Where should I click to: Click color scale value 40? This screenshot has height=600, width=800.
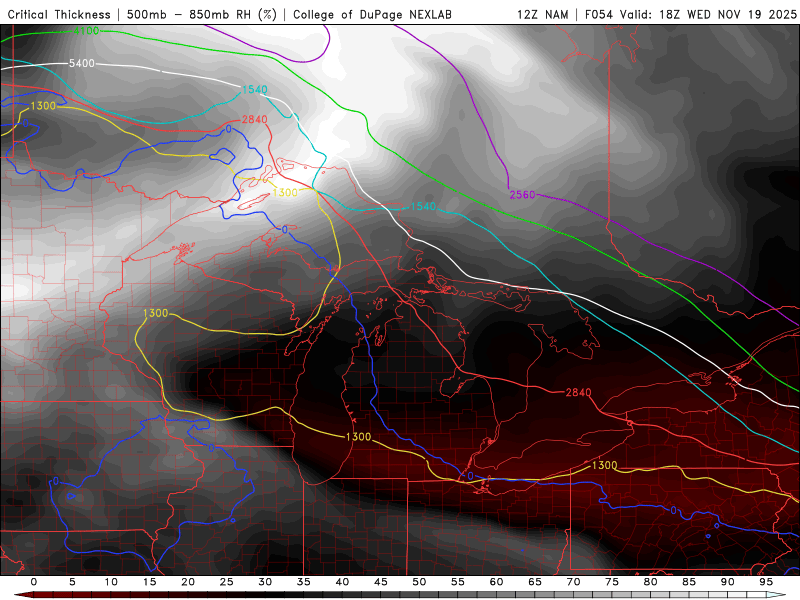tap(342, 582)
